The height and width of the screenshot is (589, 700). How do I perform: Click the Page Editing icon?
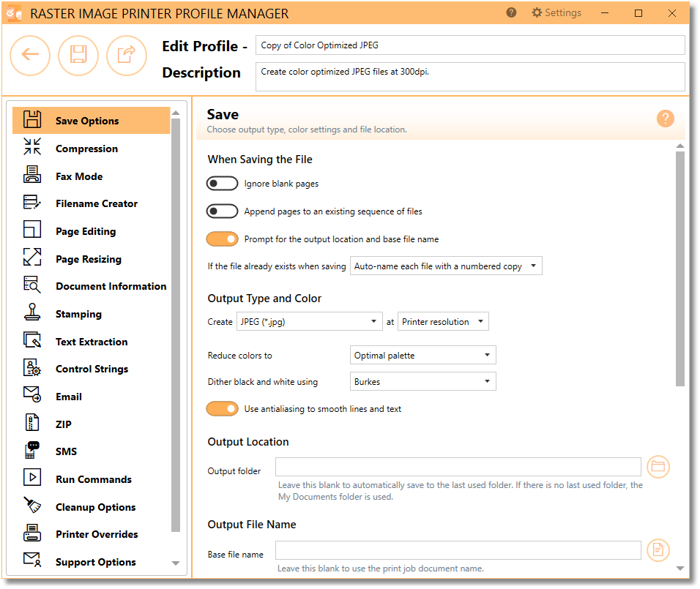[32, 229]
